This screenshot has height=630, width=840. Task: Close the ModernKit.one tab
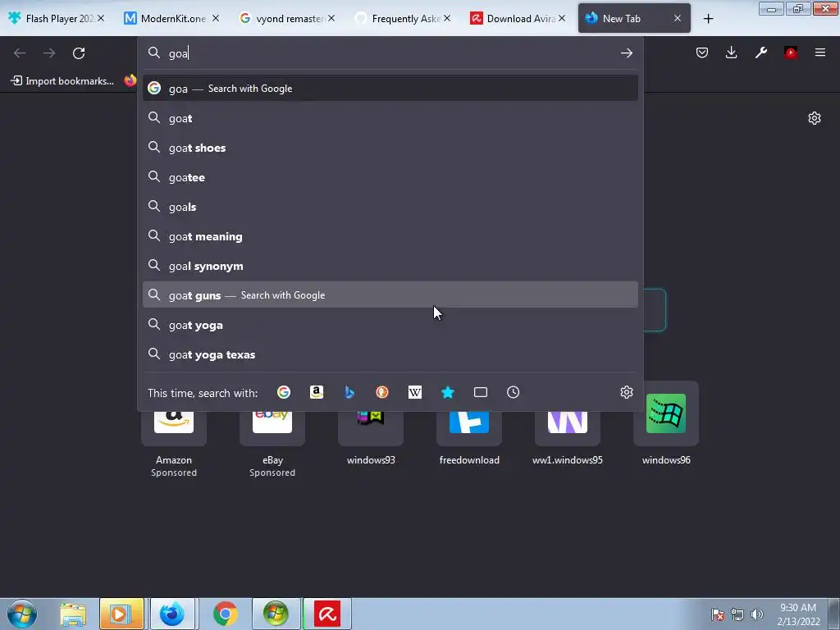coord(216,18)
